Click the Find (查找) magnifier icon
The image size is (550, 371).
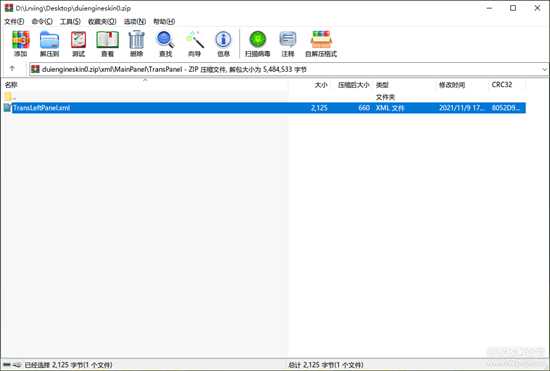165,40
